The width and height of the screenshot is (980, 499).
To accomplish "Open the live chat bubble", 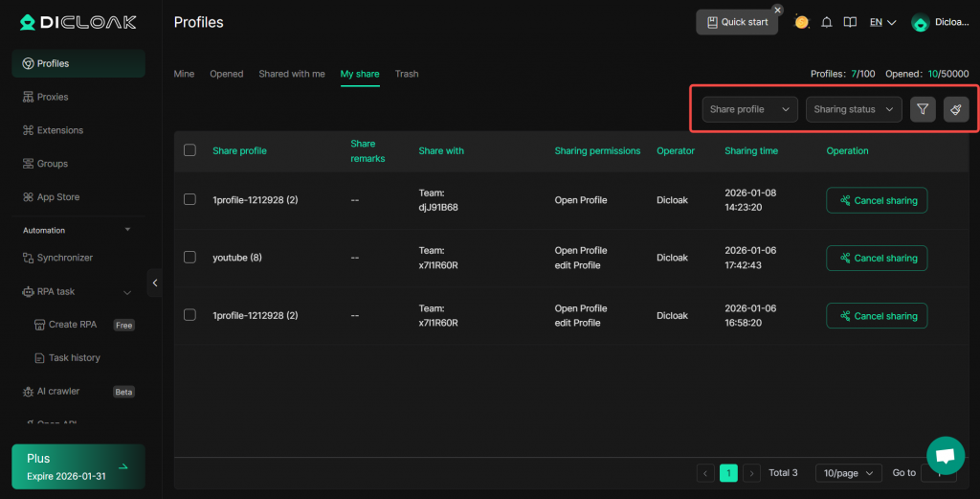I will [x=945, y=456].
